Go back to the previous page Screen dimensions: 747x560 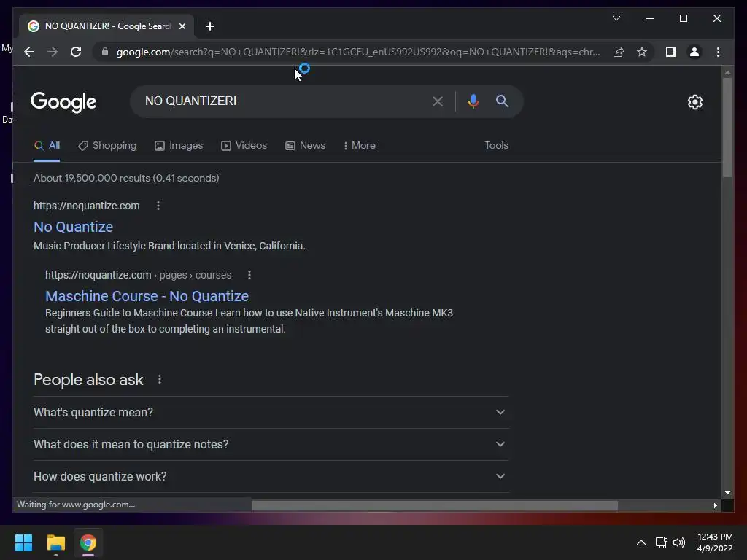pyautogui.click(x=29, y=52)
